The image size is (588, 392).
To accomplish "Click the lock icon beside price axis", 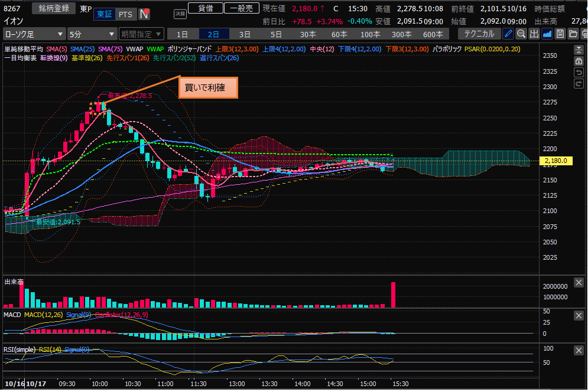I will (579, 61).
